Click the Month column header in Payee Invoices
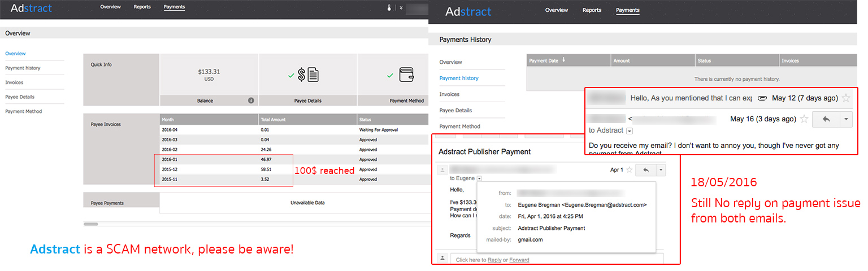Image resolution: width=868 pixels, height=271 pixels. (x=168, y=120)
